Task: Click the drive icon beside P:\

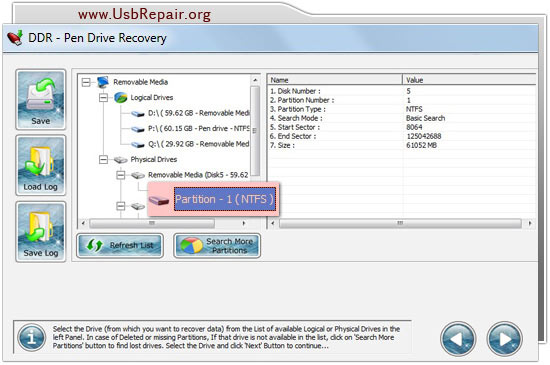Action: [x=138, y=129]
